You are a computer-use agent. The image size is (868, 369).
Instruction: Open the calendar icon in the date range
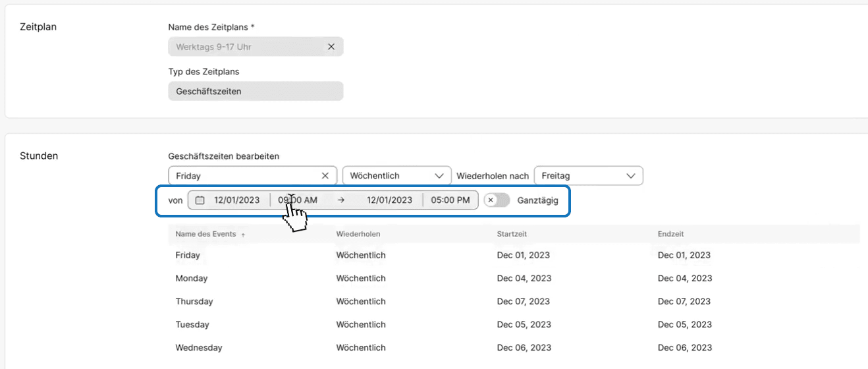coord(200,200)
